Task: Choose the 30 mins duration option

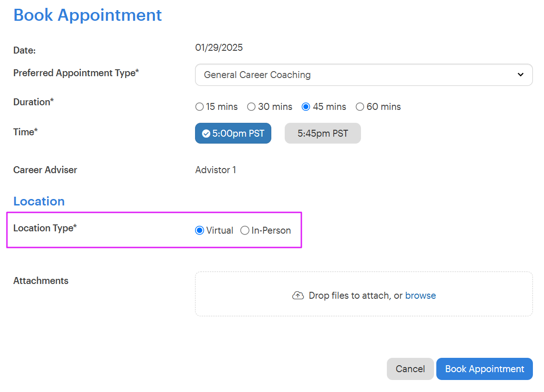Action: (251, 107)
